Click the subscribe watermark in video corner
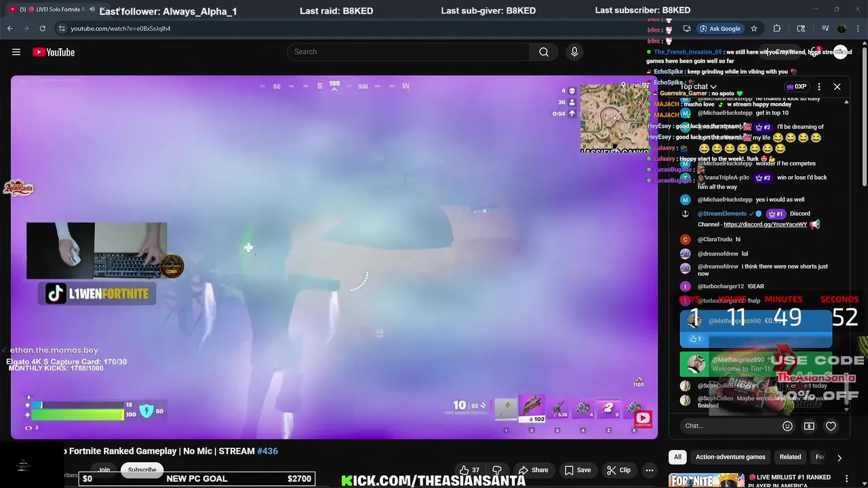 [x=643, y=418]
